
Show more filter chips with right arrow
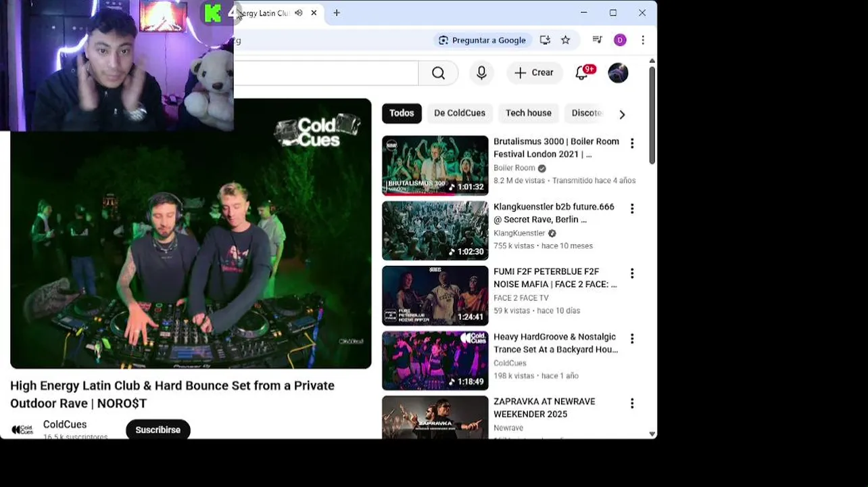[622, 114]
